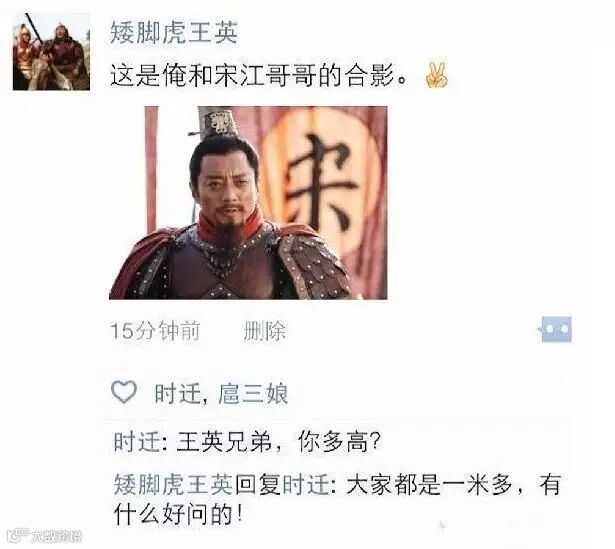
Task: Open the like and comment bubble button
Action: 555,329
